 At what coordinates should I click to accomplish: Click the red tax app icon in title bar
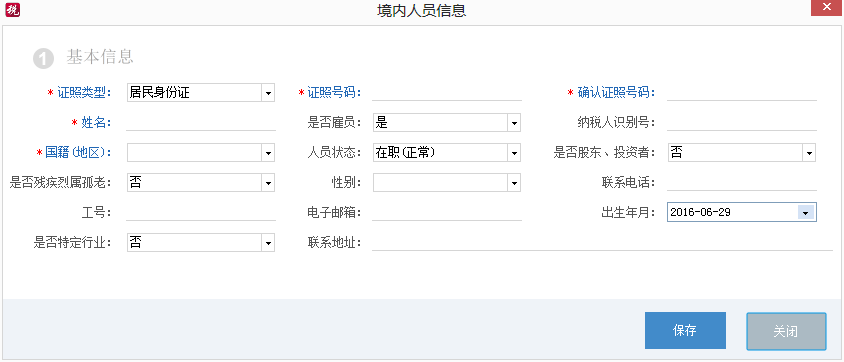12,10
